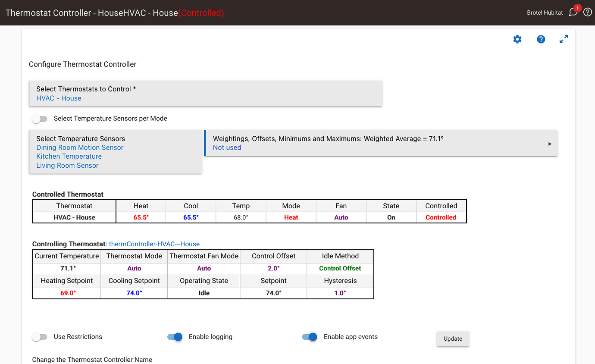This screenshot has height=364, width=595.
Task: Open the Kitchen Temperature sensor link
Action: [69, 156]
